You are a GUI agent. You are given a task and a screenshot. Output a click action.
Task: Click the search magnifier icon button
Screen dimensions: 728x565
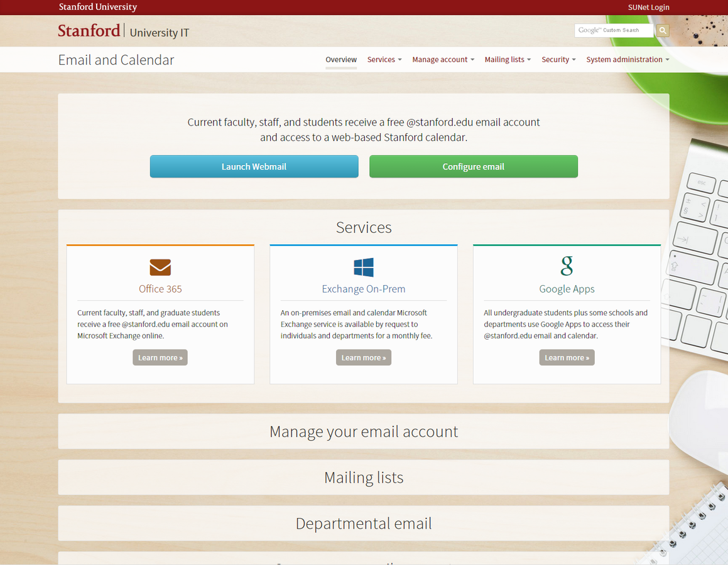(x=663, y=30)
